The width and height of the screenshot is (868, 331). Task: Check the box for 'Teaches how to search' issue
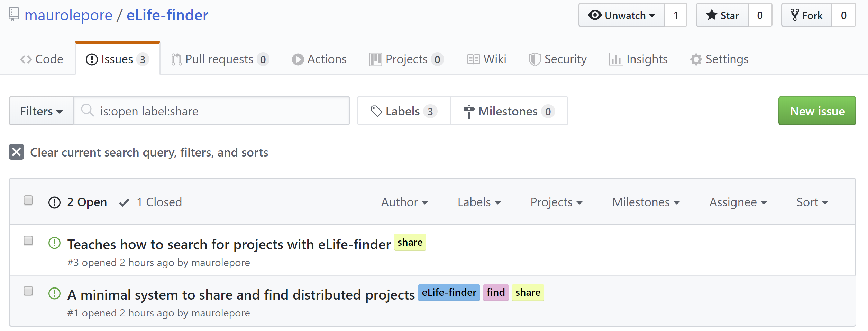(x=28, y=240)
